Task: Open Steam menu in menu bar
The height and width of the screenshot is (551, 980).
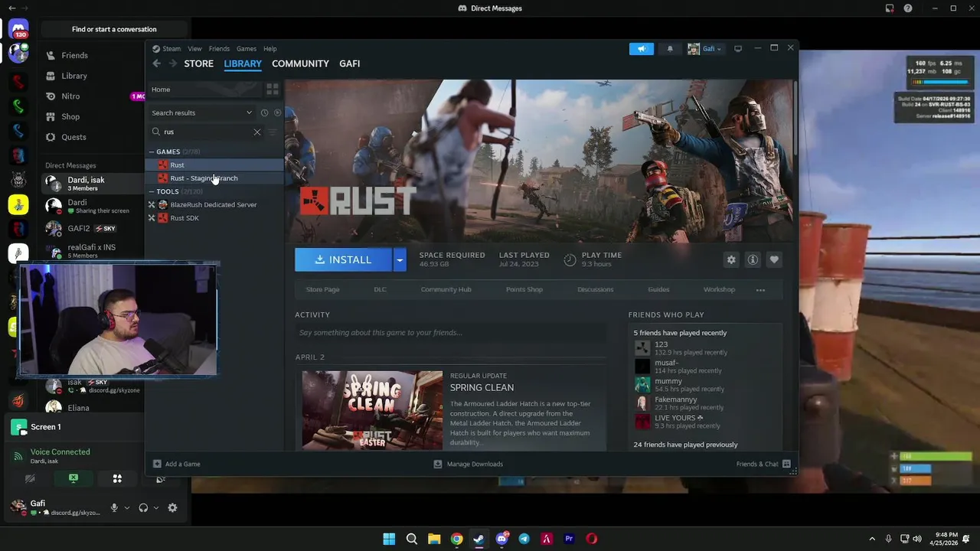Action: 167,48
